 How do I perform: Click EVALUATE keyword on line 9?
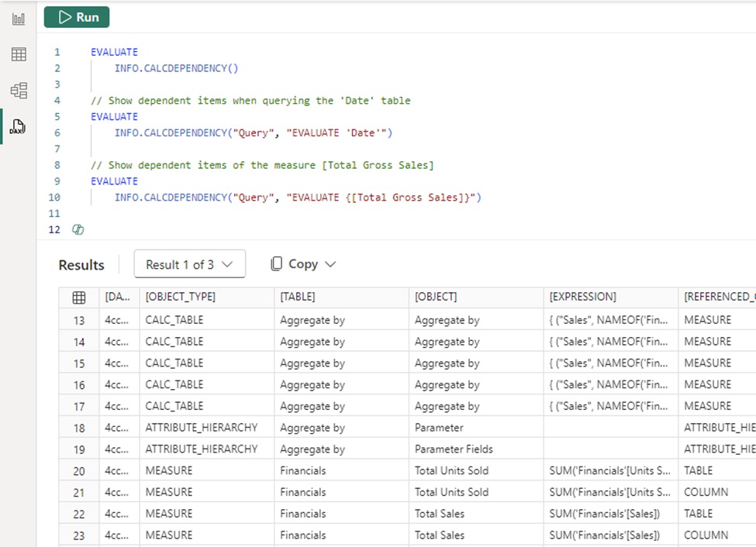[114, 181]
